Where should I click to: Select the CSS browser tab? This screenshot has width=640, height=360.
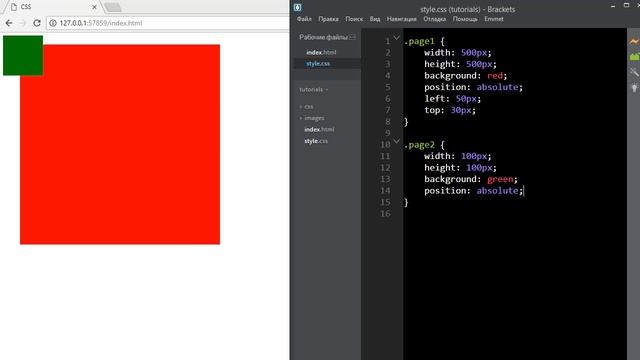coord(53,7)
